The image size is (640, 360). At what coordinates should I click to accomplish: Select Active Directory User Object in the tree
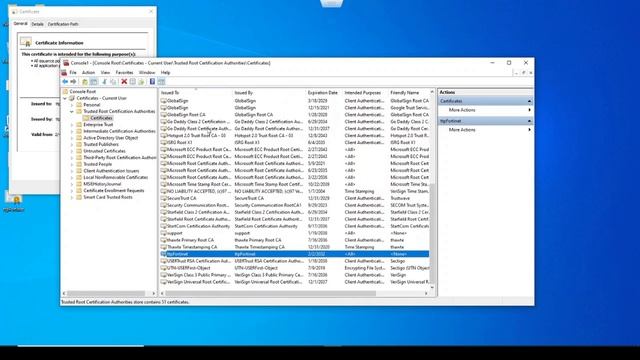(x=111, y=138)
